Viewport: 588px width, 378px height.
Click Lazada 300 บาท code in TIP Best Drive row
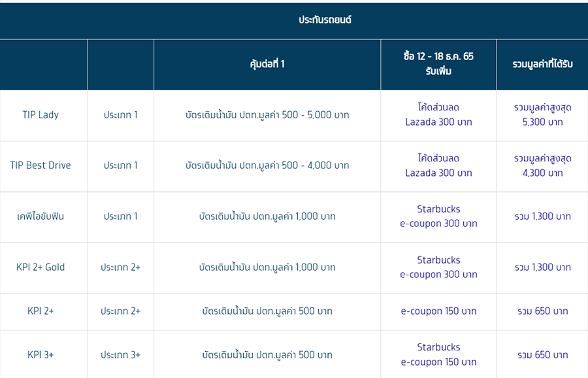point(438,165)
